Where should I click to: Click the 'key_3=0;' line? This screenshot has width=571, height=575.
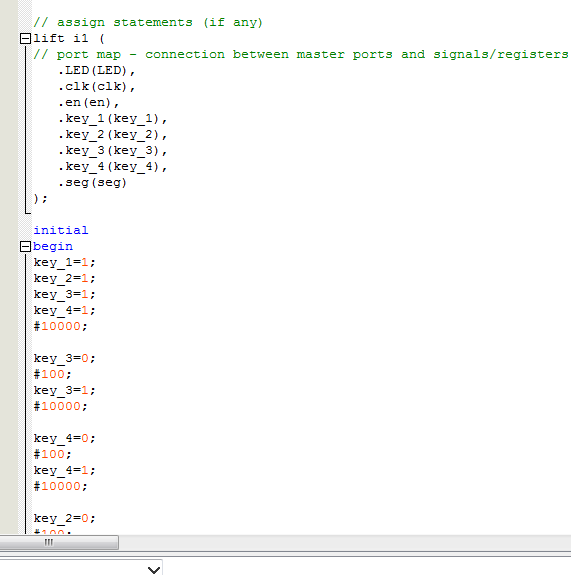tap(65, 359)
